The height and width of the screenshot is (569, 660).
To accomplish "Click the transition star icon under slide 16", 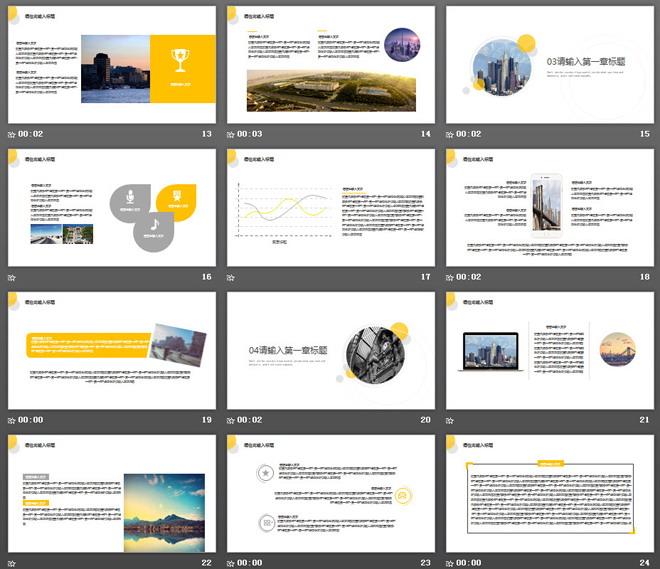I will point(12,278).
